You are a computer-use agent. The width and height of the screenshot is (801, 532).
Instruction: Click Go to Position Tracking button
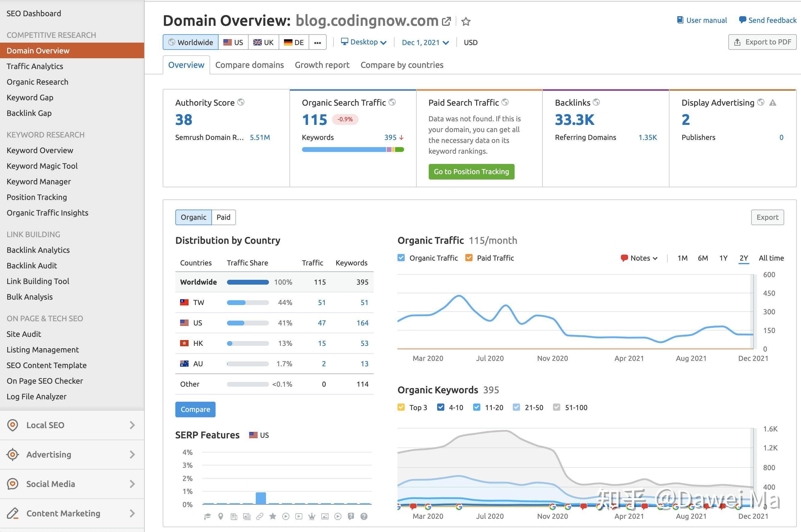point(471,172)
